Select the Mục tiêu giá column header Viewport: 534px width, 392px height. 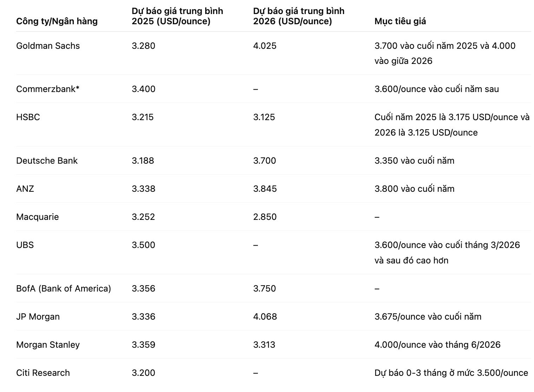click(x=400, y=21)
